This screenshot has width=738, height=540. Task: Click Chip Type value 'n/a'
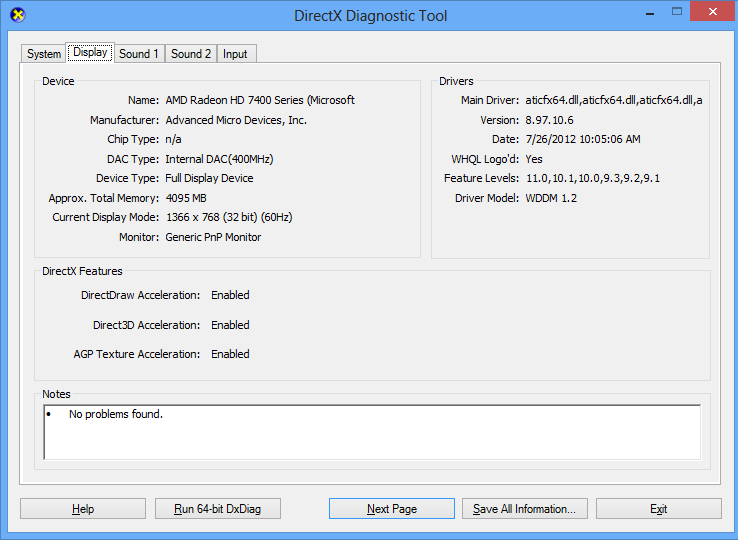pyautogui.click(x=173, y=139)
